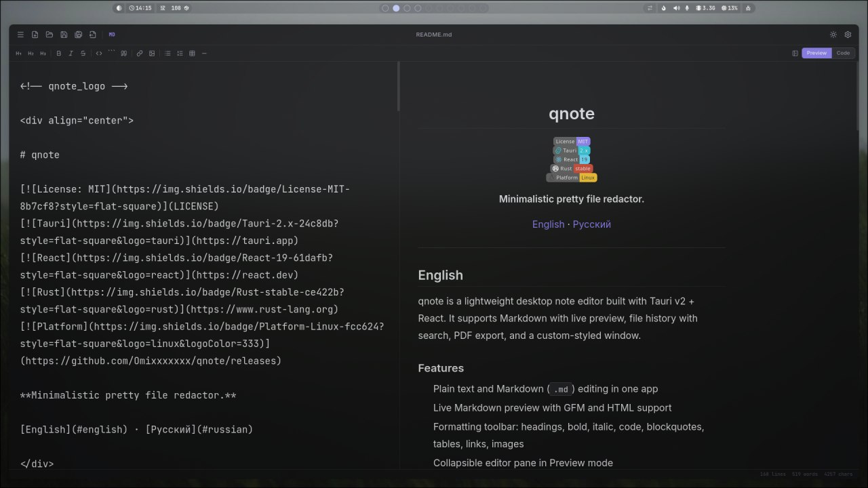868x488 pixels.
Task: Apply strikethrough formatting
Action: point(83,53)
